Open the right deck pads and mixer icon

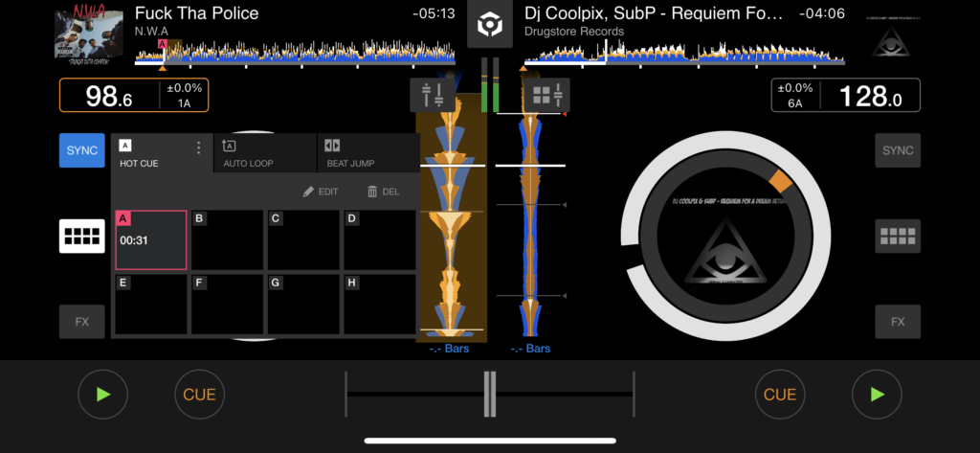coord(546,95)
